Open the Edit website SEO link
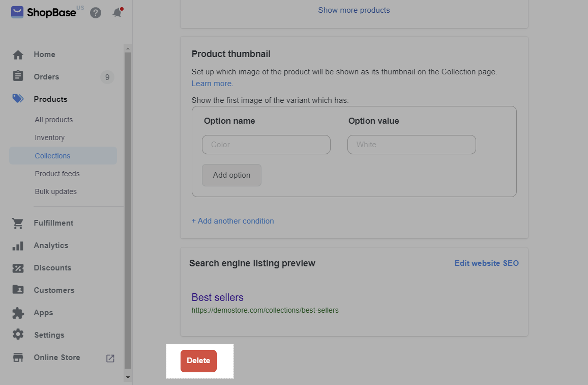The image size is (588, 385). click(486, 263)
